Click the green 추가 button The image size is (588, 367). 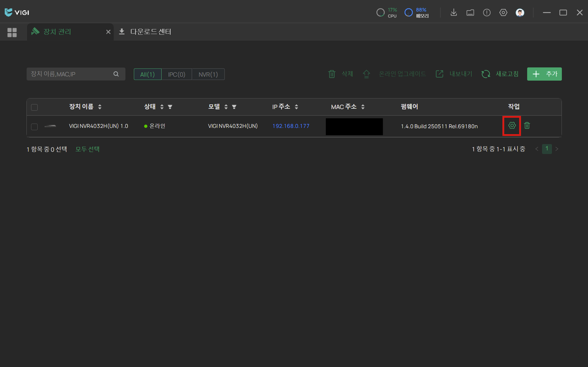tap(544, 74)
